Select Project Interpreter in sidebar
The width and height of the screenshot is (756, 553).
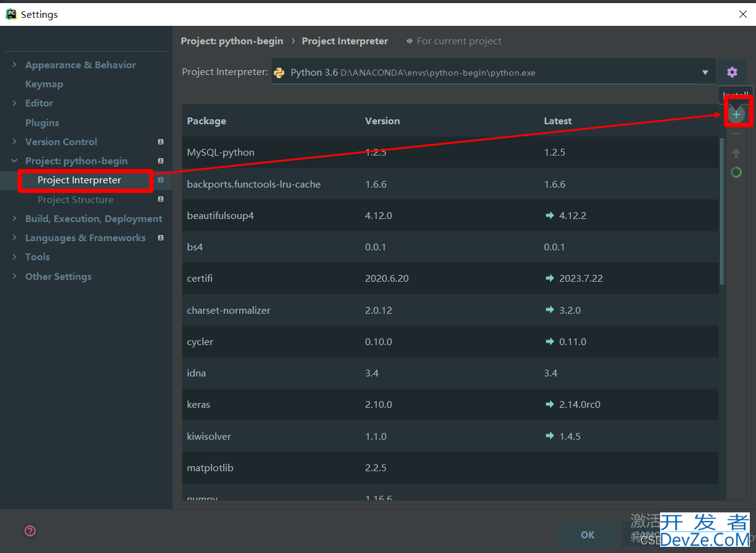click(79, 180)
